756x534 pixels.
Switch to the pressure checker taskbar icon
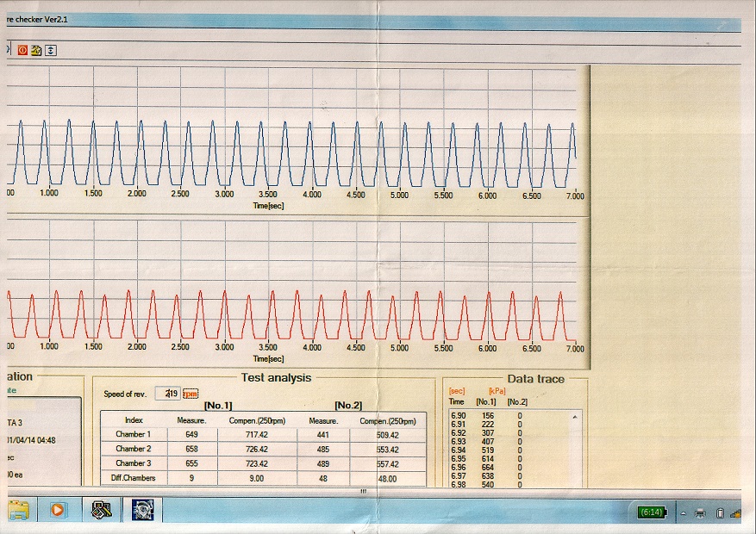tap(141, 510)
